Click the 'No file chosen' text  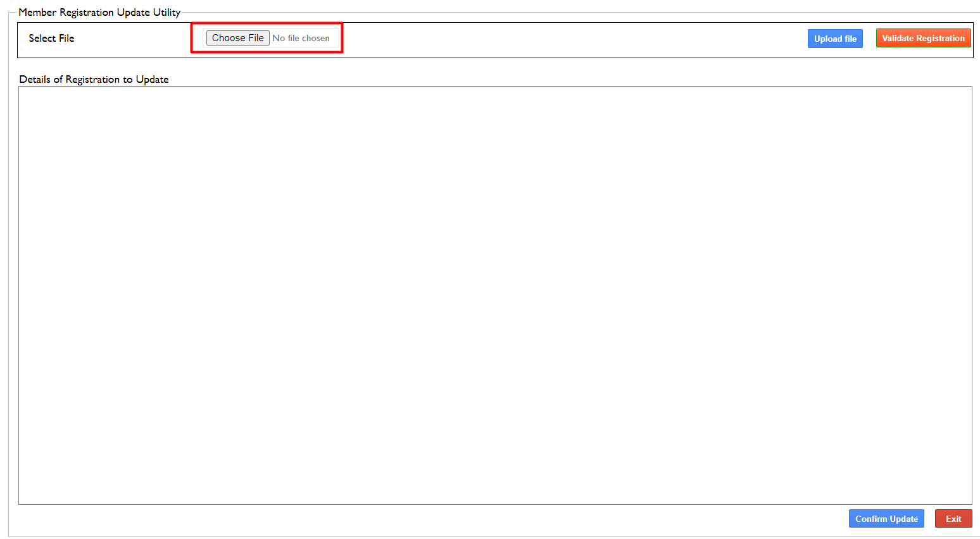[x=301, y=39]
